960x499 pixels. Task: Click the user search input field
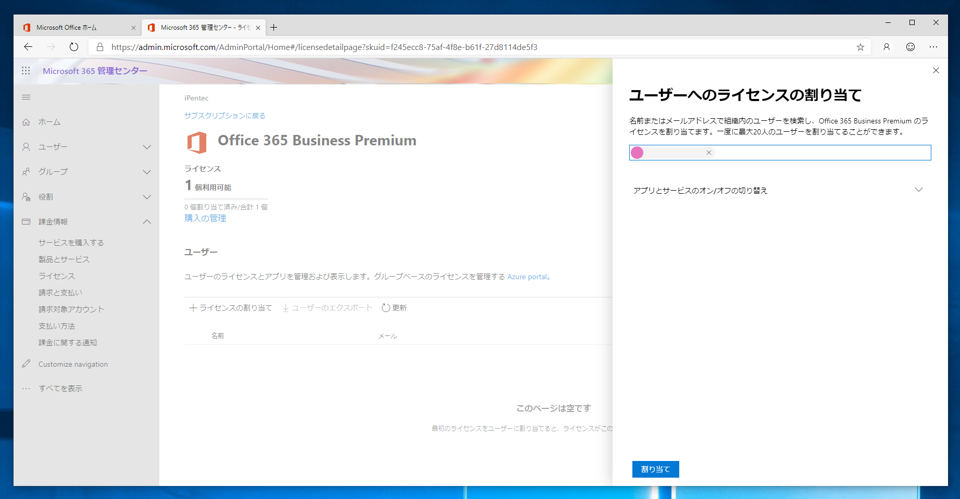pos(780,152)
